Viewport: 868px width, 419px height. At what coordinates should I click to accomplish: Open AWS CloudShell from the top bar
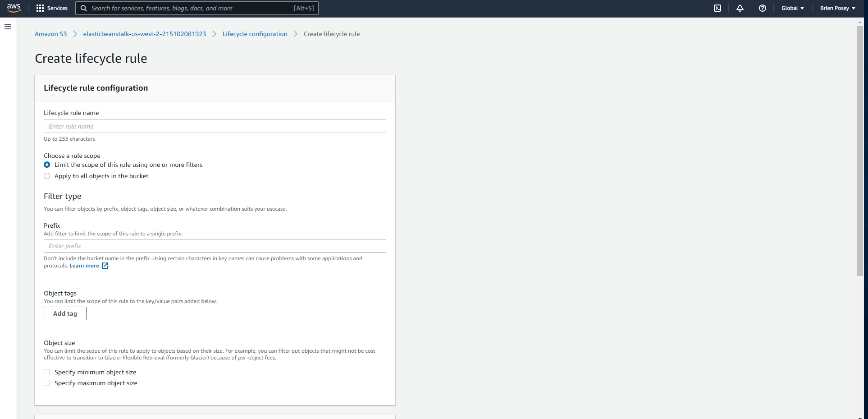[717, 8]
